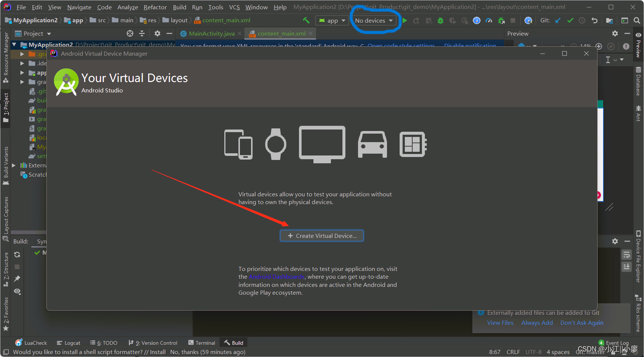
Task: Attach debugger to Android process icon
Action: (x=501, y=20)
